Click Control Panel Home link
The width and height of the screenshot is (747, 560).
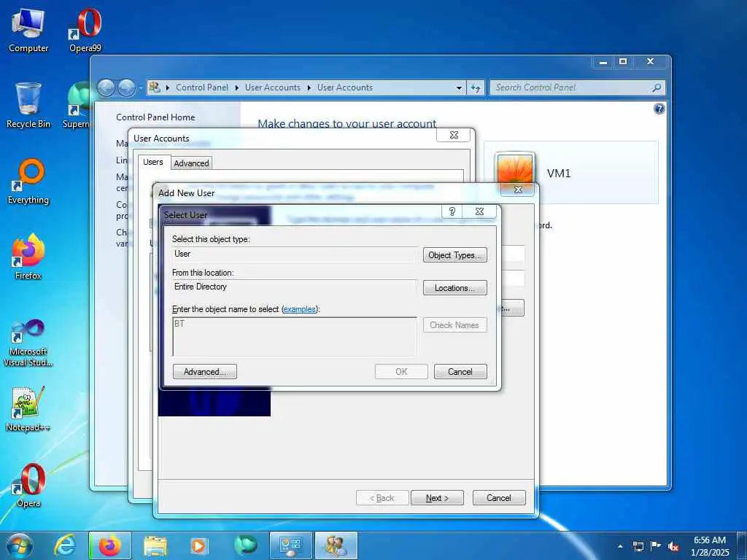pyautogui.click(x=155, y=117)
